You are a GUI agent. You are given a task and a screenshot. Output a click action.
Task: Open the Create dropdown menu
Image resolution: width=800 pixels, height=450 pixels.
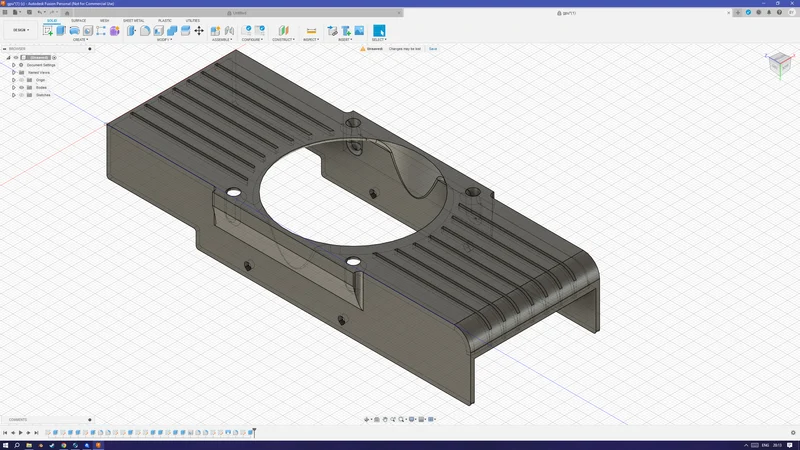(80, 40)
